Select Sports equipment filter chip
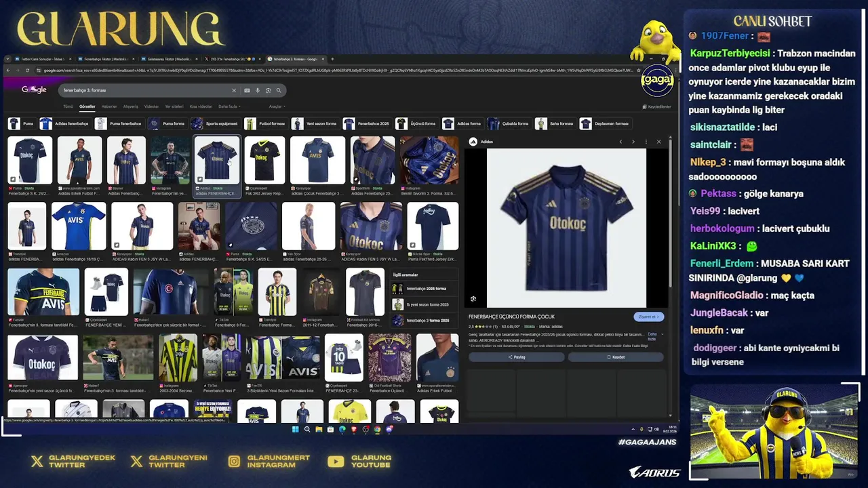 point(214,123)
